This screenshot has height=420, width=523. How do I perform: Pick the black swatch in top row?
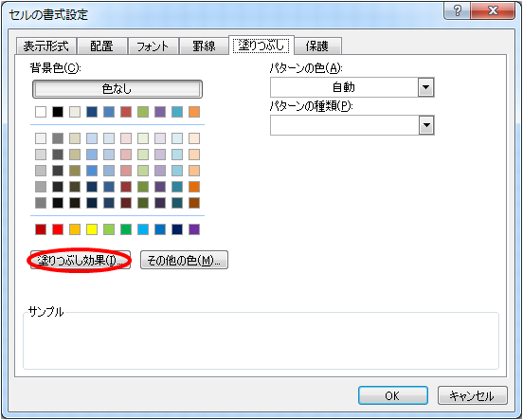[58, 112]
